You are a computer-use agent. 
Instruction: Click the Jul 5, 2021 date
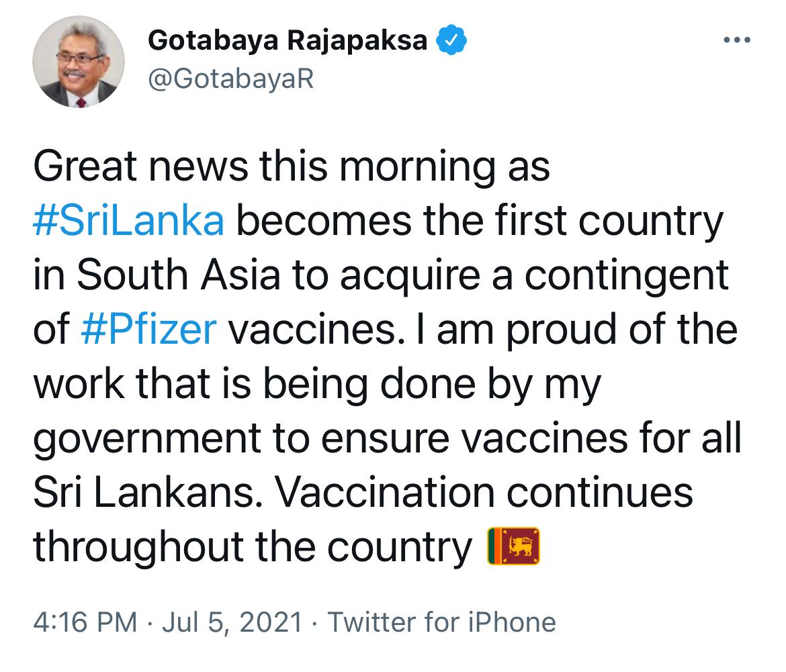click(x=232, y=622)
